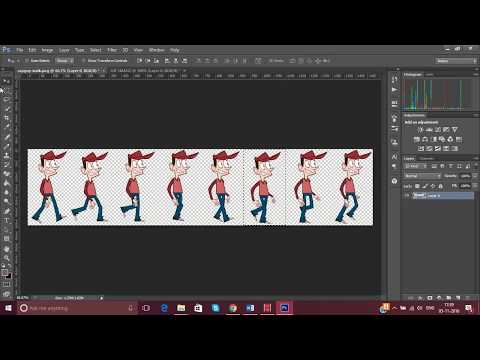Open the Layers panel flyout menu
Screen dimensions: 480x360
475,159
